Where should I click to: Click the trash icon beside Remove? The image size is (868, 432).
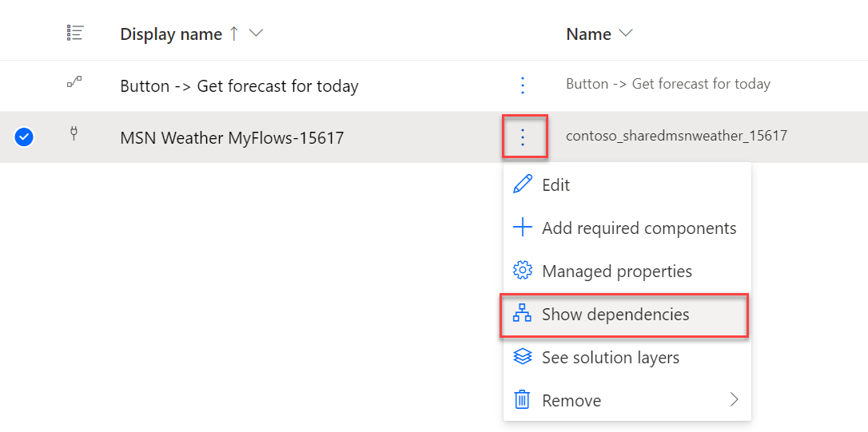click(x=523, y=399)
